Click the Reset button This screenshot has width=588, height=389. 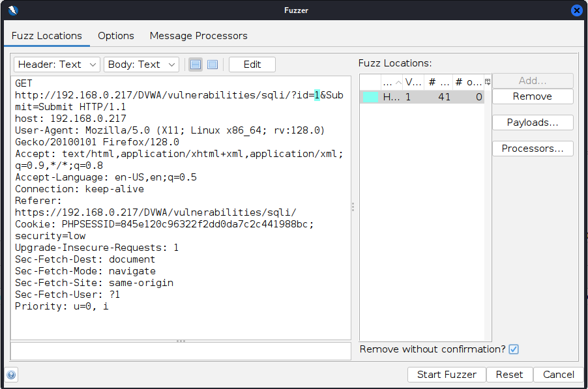(x=509, y=375)
